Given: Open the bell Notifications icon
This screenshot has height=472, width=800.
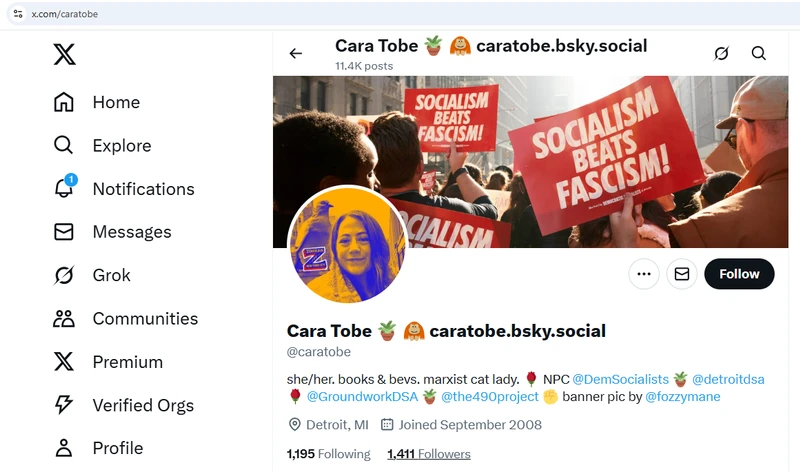Looking at the screenshot, I should (x=64, y=188).
